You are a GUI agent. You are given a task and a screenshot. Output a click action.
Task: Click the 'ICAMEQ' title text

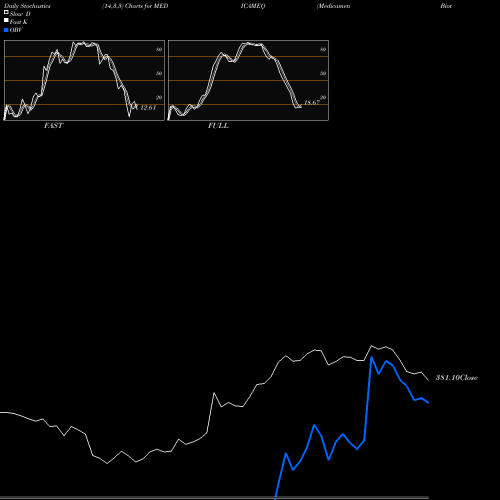pos(253,6)
